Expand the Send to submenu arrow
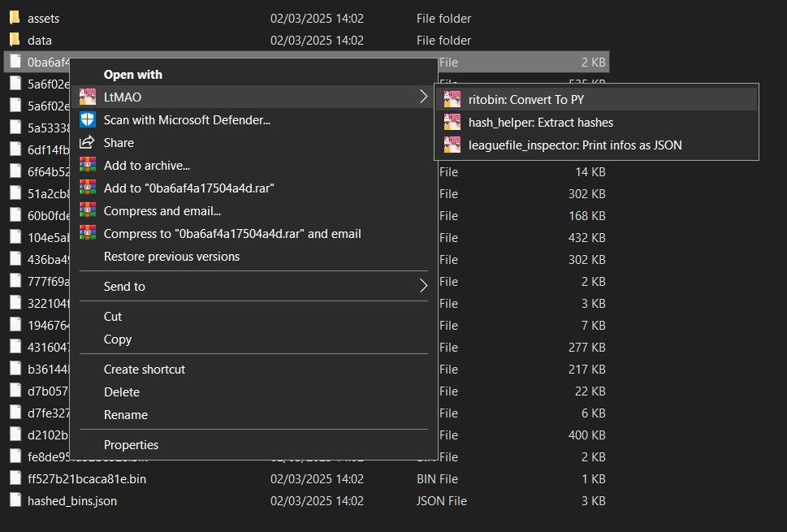 pyautogui.click(x=423, y=286)
